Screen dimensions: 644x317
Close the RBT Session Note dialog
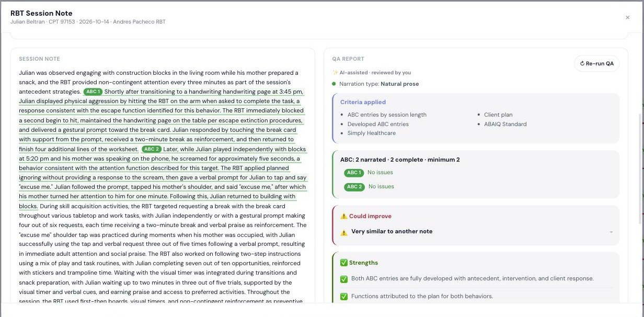coord(627,17)
